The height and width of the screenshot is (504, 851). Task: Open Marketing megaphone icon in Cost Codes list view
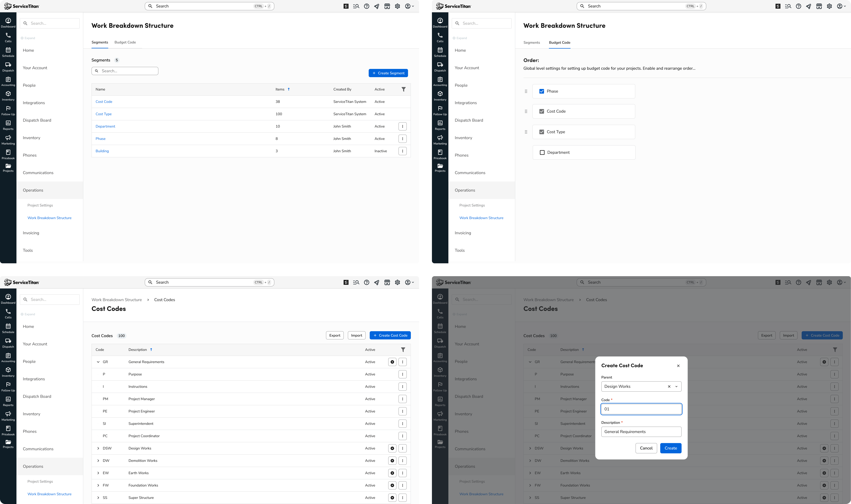(x=8, y=414)
